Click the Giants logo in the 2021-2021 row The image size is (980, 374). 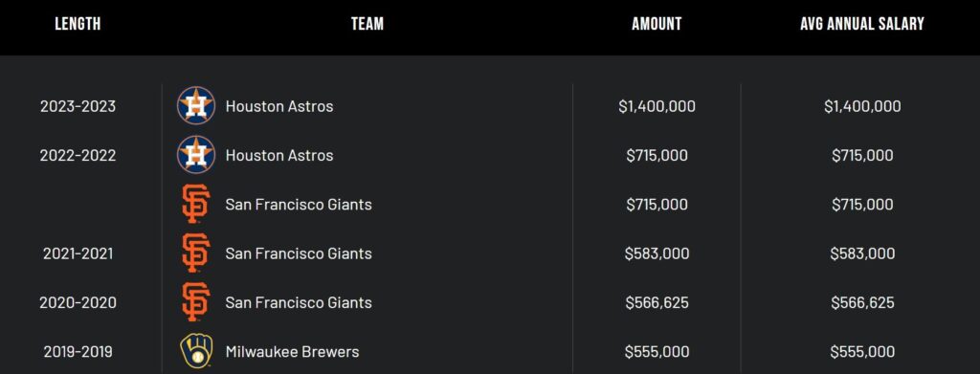pyautogui.click(x=196, y=253)
